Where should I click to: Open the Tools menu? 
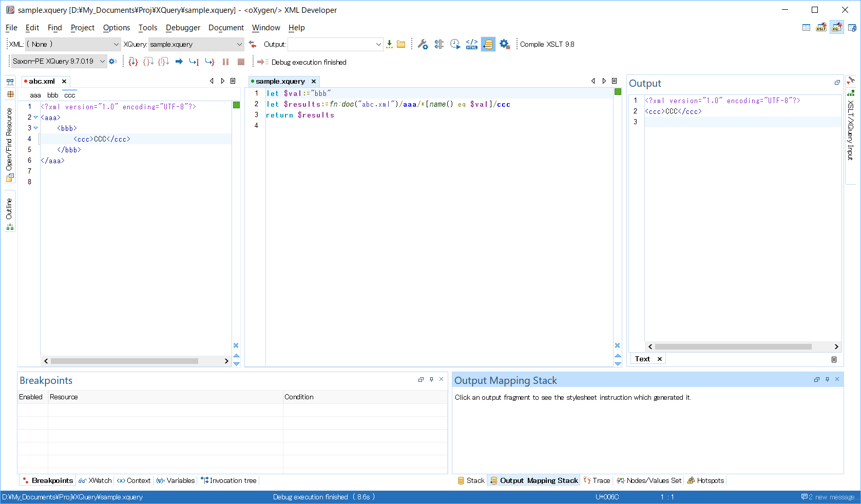pos(148,28)
